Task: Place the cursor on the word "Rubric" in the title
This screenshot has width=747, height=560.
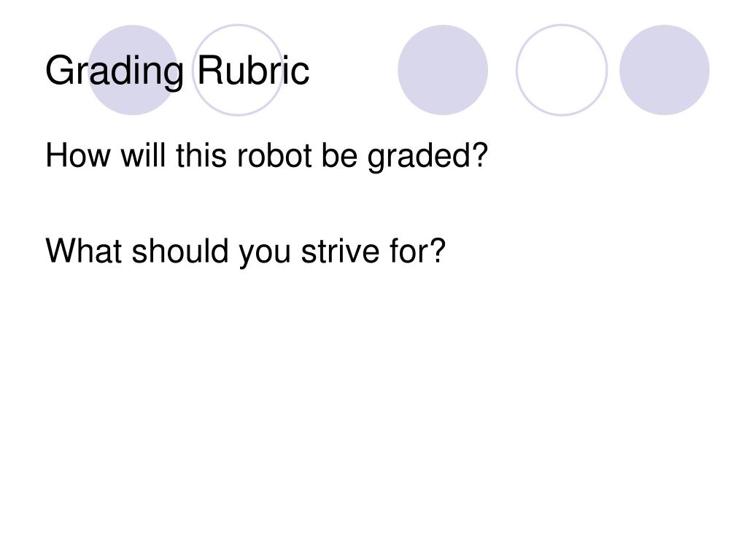Action: (x=253, y=70)
